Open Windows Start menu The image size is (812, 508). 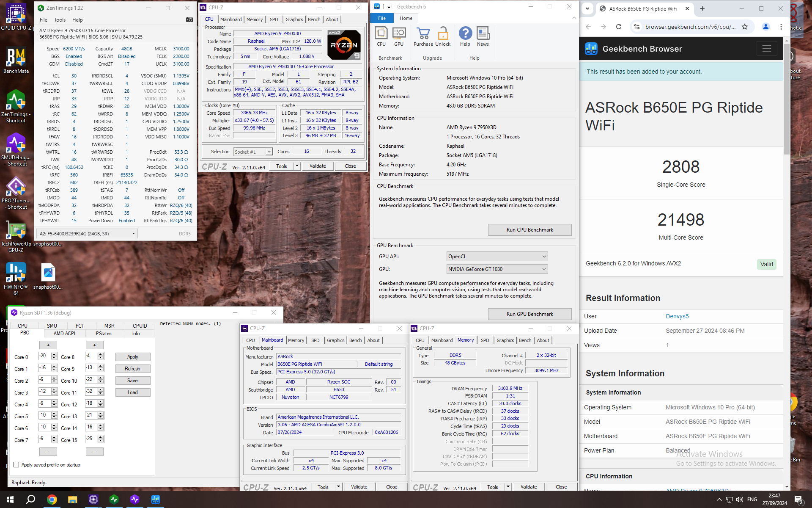pyautogui.click(x=10, y=500)
